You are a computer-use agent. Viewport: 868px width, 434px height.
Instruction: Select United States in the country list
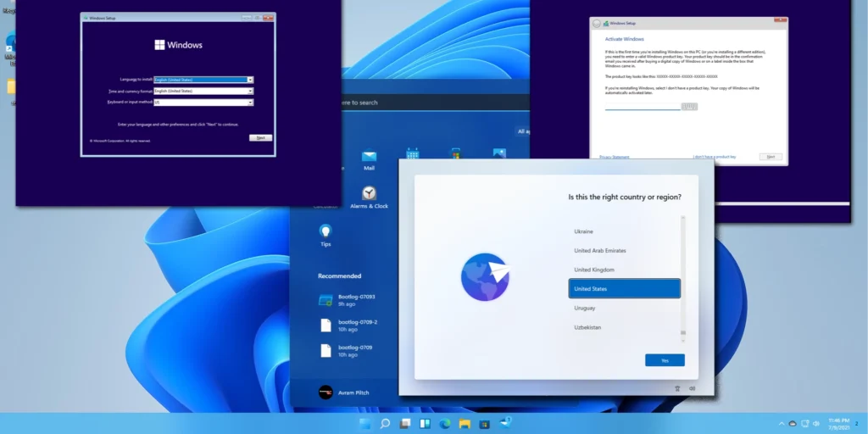(x=625, y=288)
